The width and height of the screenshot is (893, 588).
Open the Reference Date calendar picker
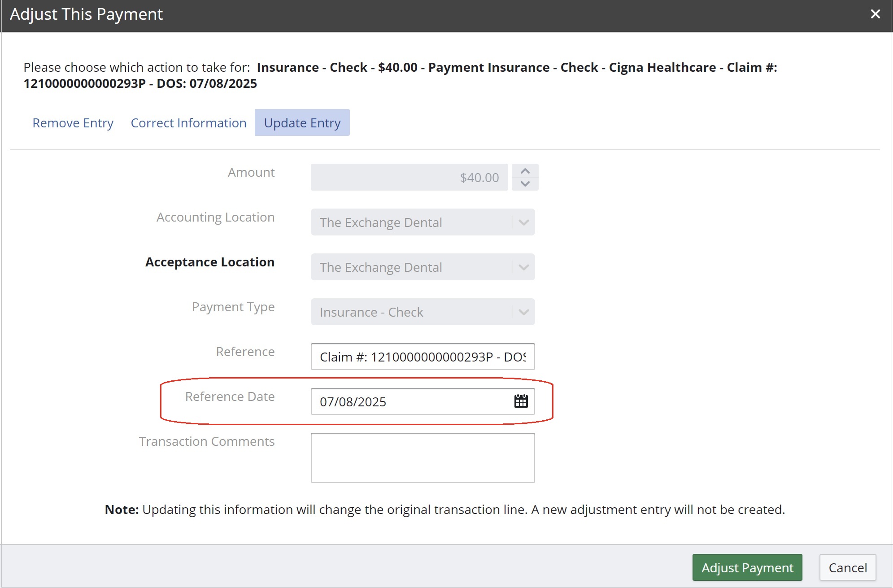[521, 401]
